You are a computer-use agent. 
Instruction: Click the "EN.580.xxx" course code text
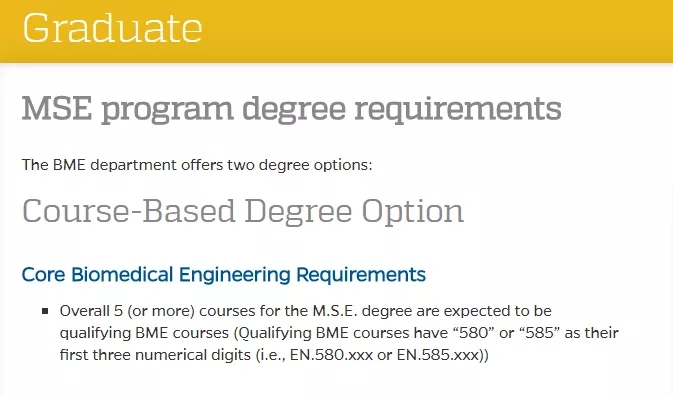331,355
